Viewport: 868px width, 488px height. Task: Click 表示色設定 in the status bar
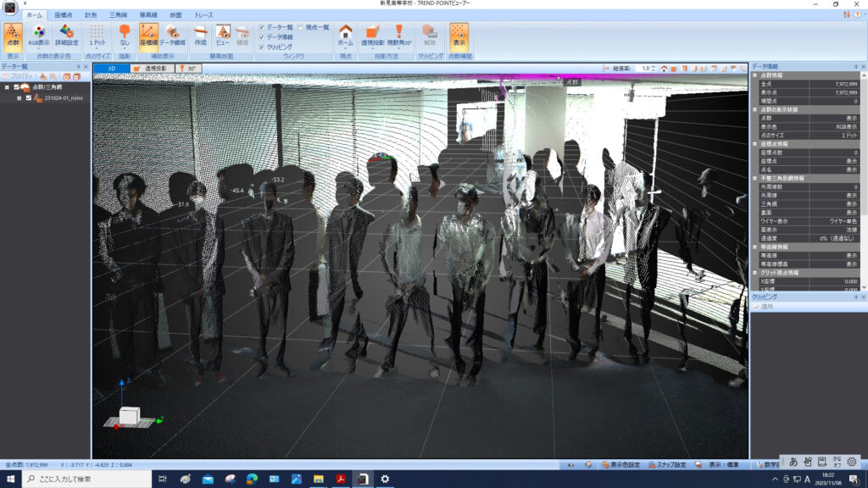tap(622, 464)
